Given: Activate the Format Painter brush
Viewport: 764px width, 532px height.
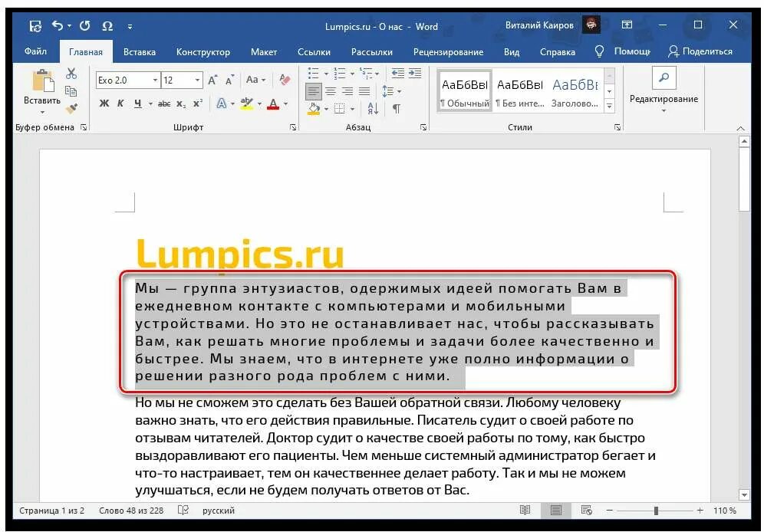Looking at the screenshot, I should point(71,108).
